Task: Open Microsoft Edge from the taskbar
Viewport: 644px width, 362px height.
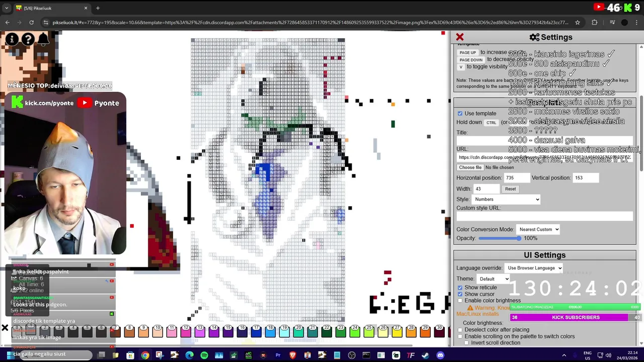Action: click(x=189, y=355)
